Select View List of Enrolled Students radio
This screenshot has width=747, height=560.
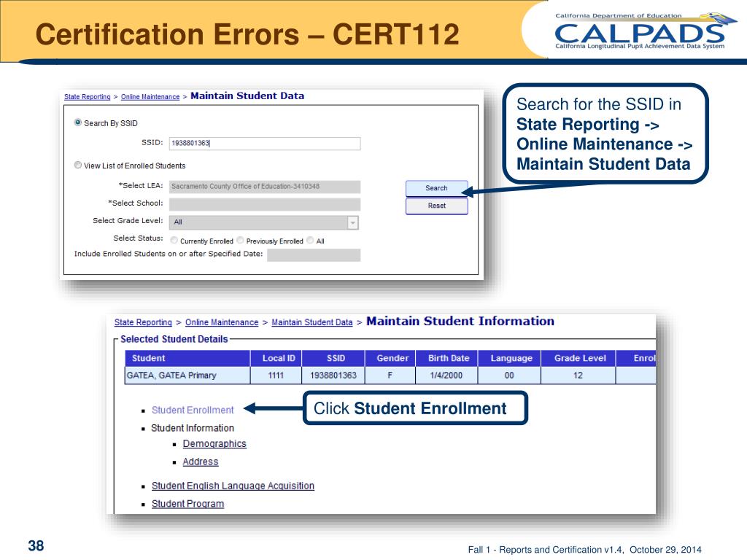(x=77, y=165)
